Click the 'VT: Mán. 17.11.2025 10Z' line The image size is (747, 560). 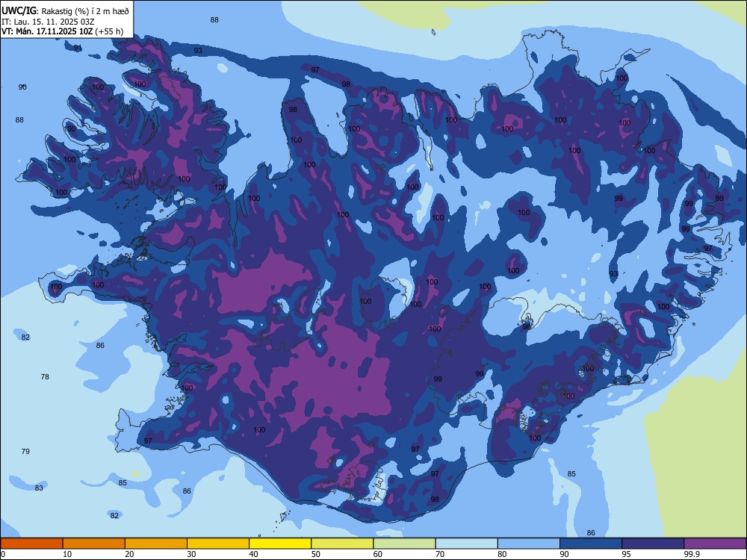(47, 31)
